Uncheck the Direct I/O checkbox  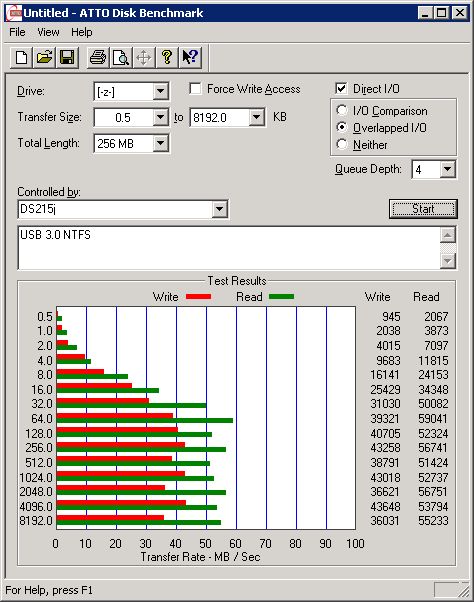pos(341,89)
